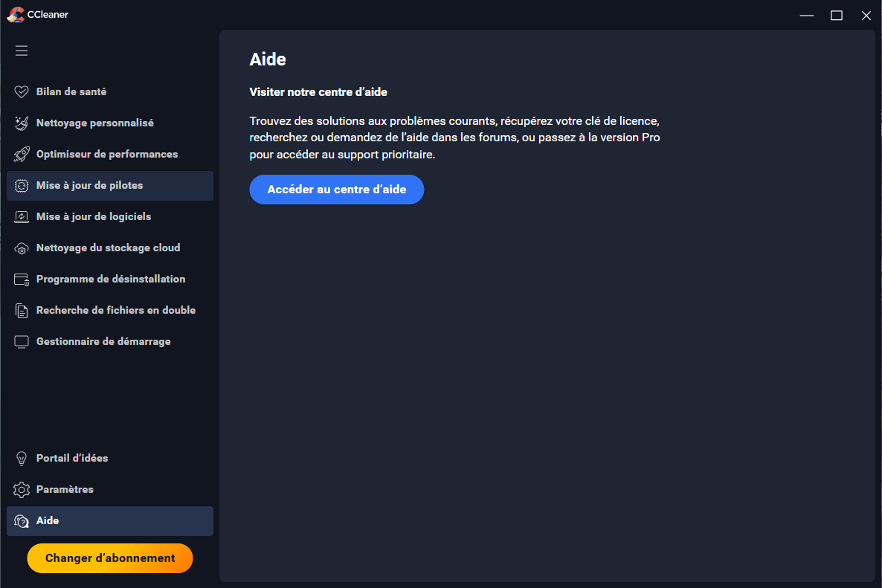Click the document icon for Recherche de fichiers en double
Screen dimensions: 882x588
point(22,311)
